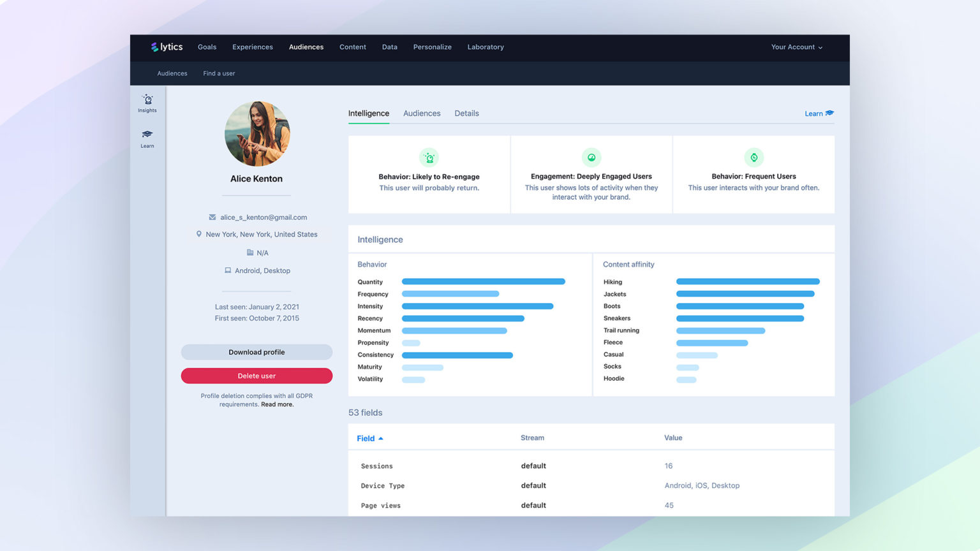Toggle the Field column sort arrow
This screenshot has width=980, height=551.
(381, 438)
